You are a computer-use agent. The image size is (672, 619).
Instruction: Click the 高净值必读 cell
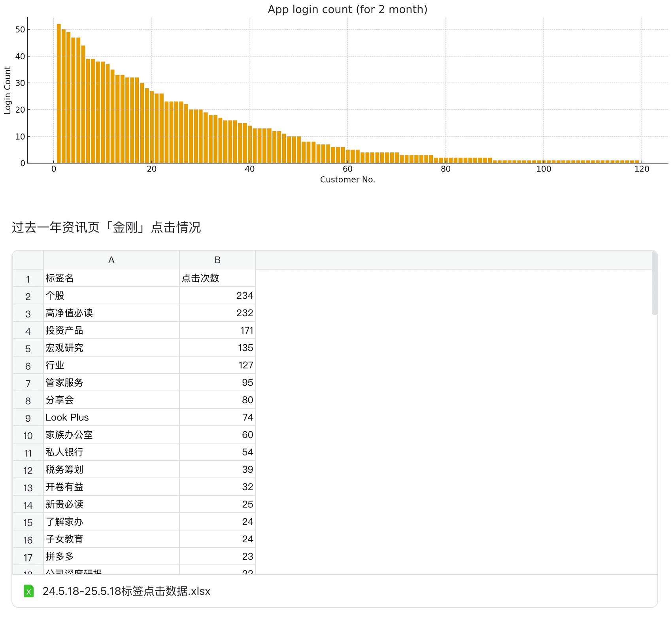click(x=111, y=313)
